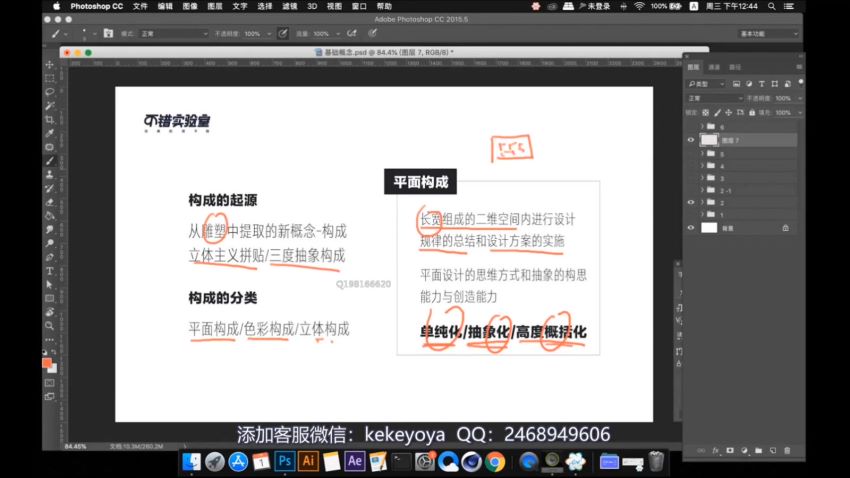Select the Pen tool
This screenshot has width=850, height=478.
49,257
